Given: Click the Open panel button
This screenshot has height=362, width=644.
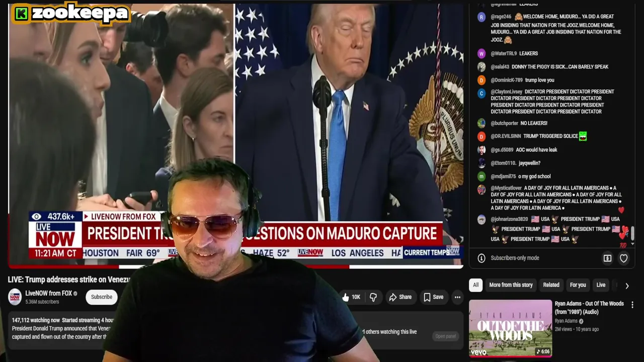Looking at the screenshot, I should [445, 336].
